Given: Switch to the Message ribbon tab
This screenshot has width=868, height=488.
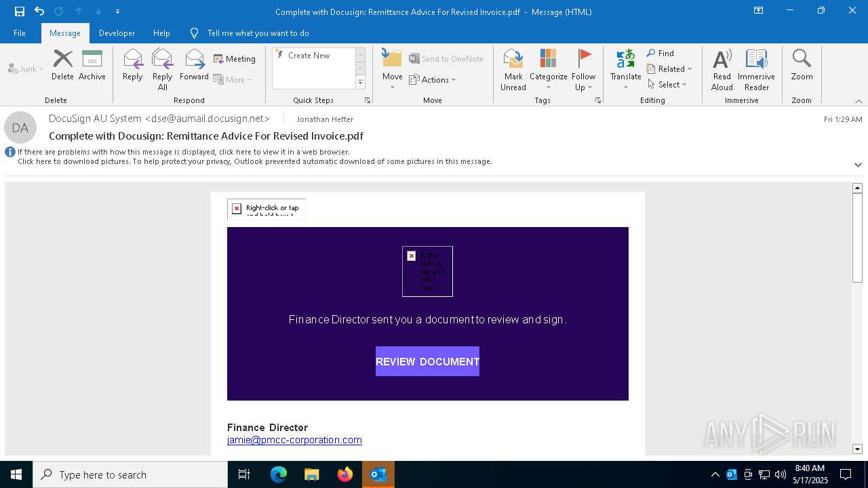Looking at the screenshot, I should 65,33.
